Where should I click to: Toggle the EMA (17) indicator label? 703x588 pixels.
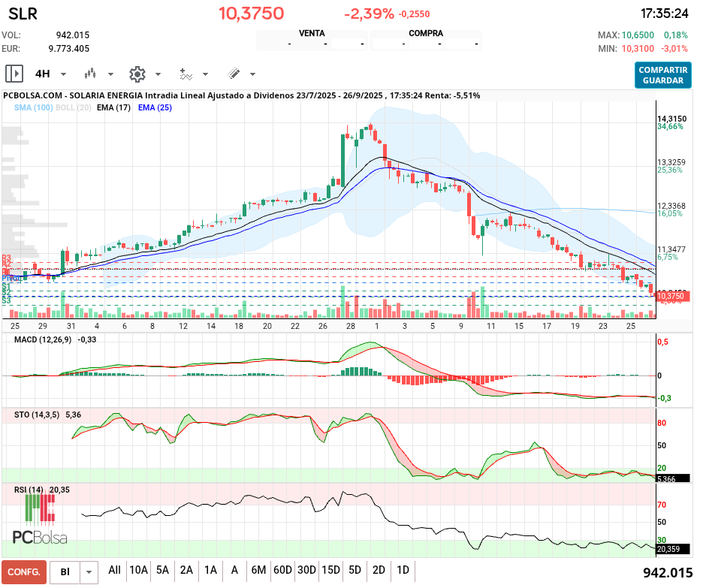point(114,108)
